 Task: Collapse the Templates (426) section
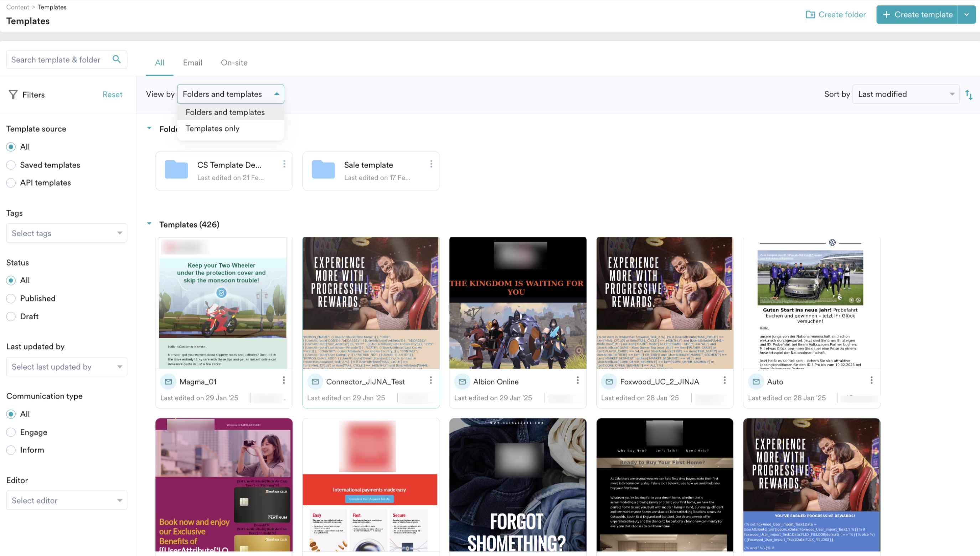coord(149,224)
